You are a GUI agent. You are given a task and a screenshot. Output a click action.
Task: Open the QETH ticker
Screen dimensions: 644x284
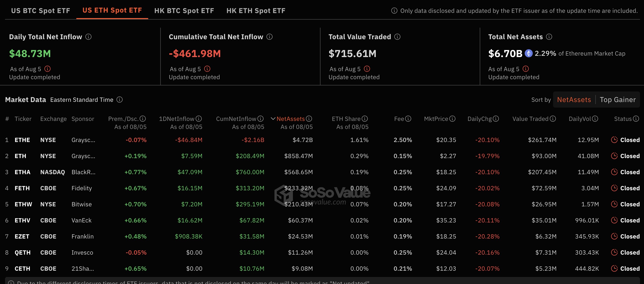click(x=23, y=253)
